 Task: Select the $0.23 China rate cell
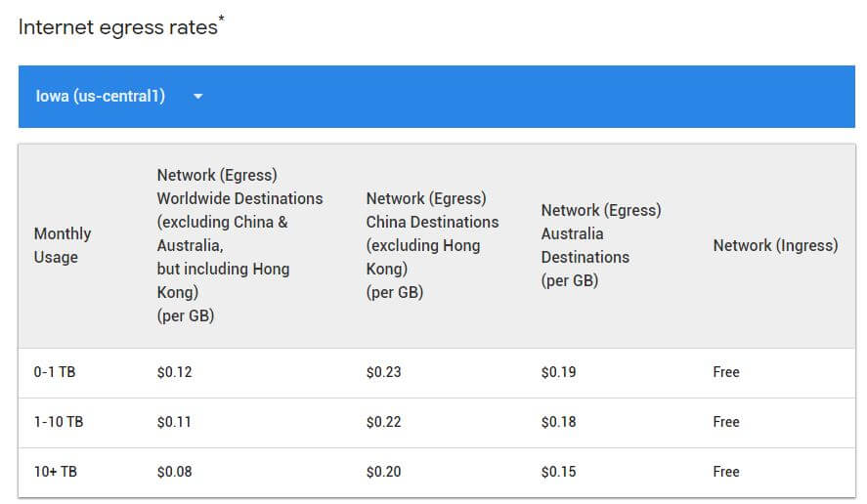pyautogui.click(x=383, y=372)
